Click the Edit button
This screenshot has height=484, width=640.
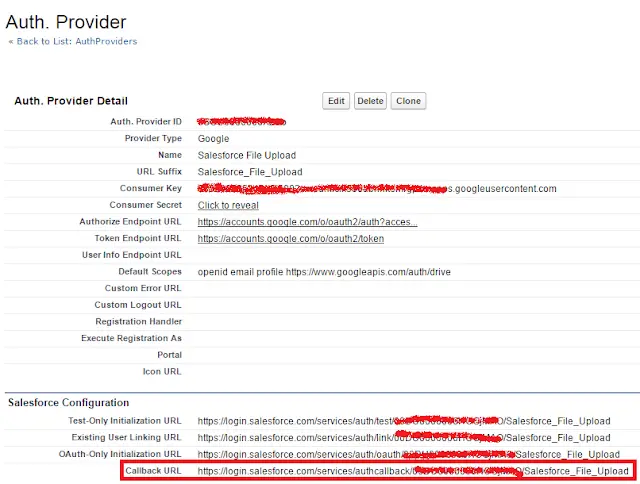pyautogui.click(x=336, y=101)
